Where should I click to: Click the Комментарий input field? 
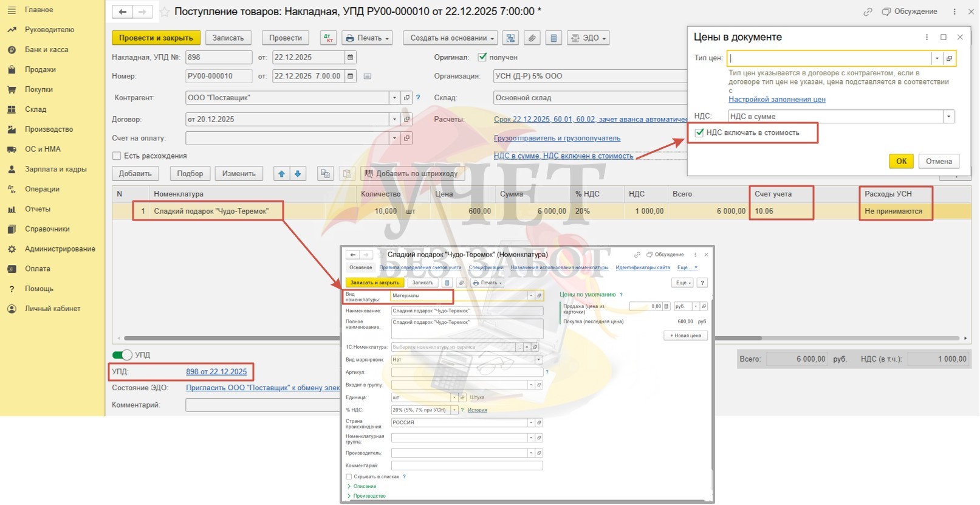pos(262,405)
